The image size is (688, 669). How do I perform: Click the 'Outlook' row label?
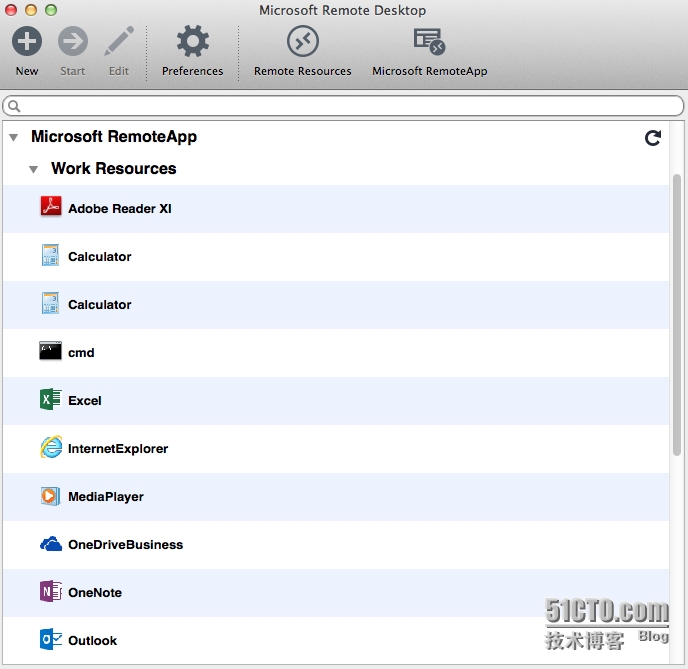93,640
